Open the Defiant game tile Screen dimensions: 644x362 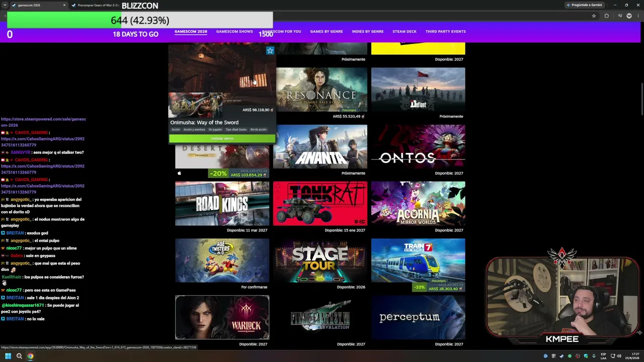tap(418, 89)
